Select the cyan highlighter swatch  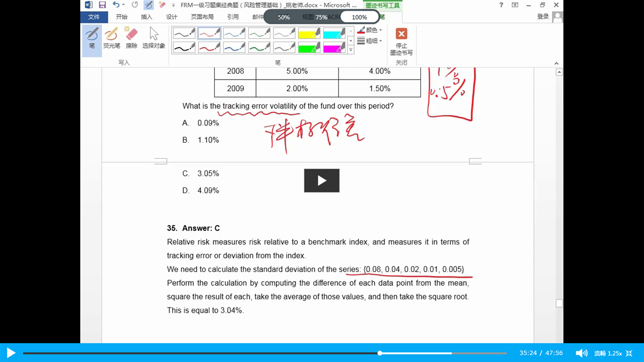pos(334,33)
